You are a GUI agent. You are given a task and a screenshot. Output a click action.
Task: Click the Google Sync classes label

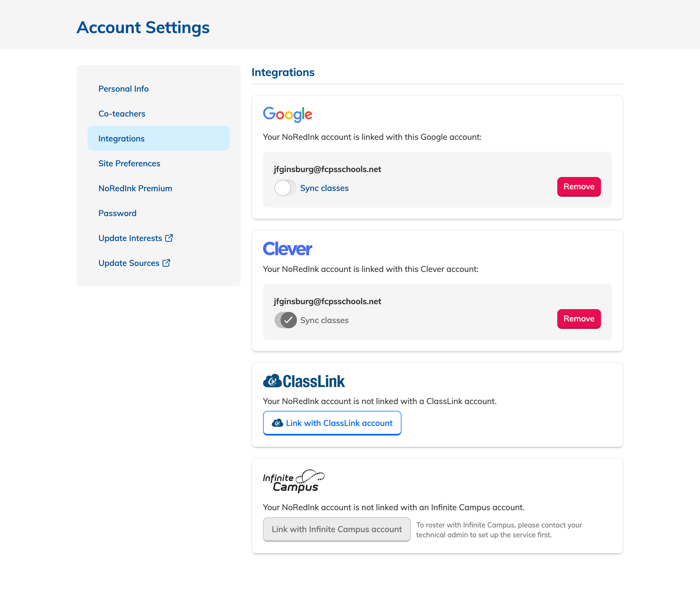tap(324, 188)
